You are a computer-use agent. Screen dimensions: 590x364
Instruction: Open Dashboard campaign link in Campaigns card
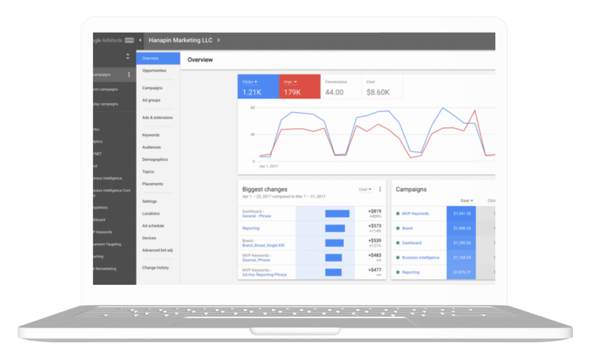tap(411, 243)
